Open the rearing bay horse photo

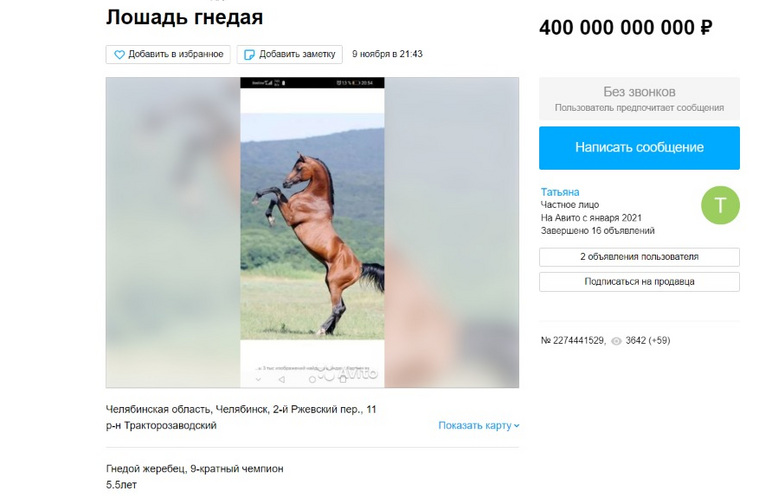(x=312, y=226)
